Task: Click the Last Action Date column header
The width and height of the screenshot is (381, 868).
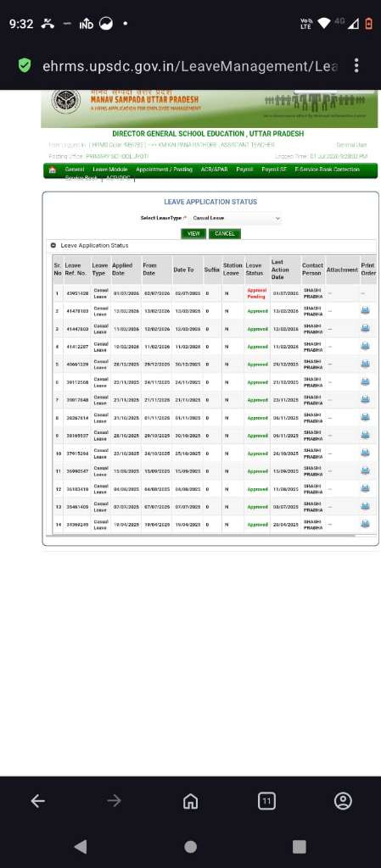Action: pyautogui.click(x=278, y=269)
